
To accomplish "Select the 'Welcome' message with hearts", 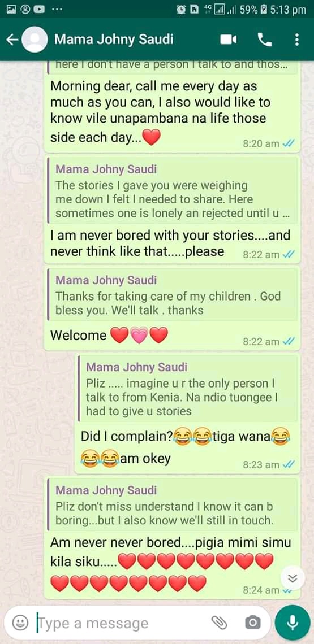I will coord(173,308).
